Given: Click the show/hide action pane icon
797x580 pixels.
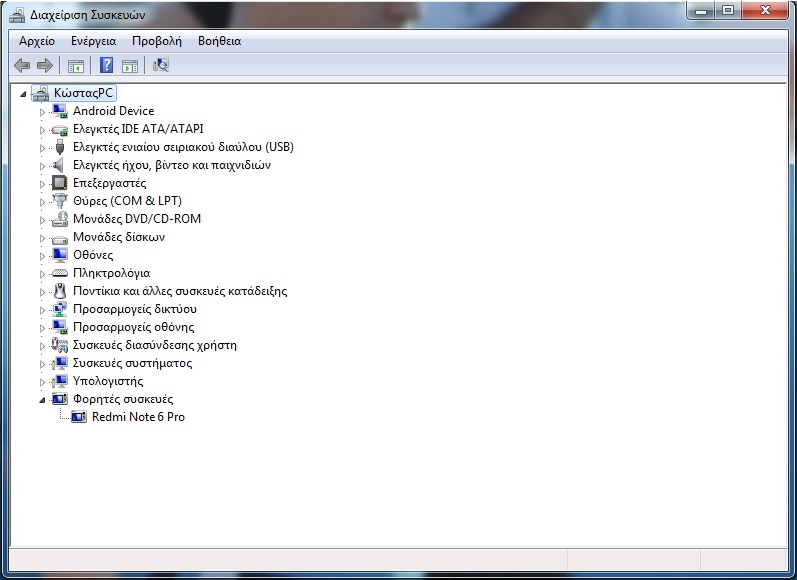Looking at the screenshot, I should coord(130,66).
